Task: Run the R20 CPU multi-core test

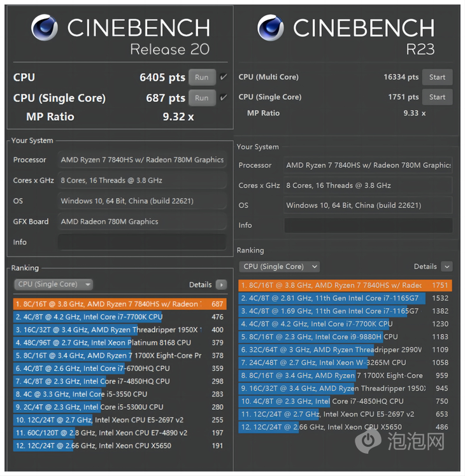Action: 202,78
